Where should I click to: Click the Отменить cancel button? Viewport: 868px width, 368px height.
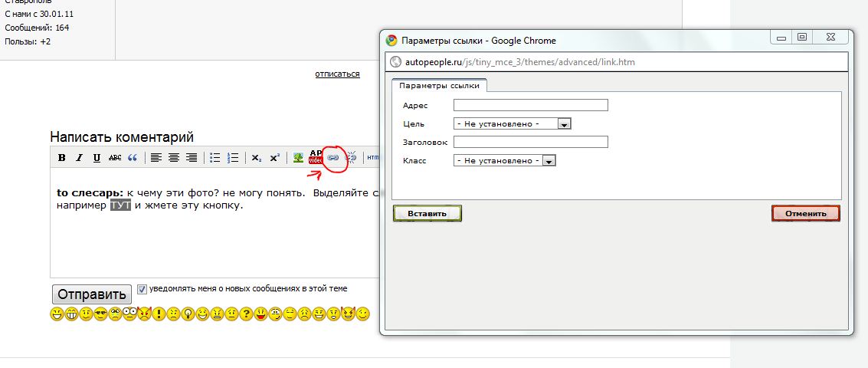click(x=805, y=213)
